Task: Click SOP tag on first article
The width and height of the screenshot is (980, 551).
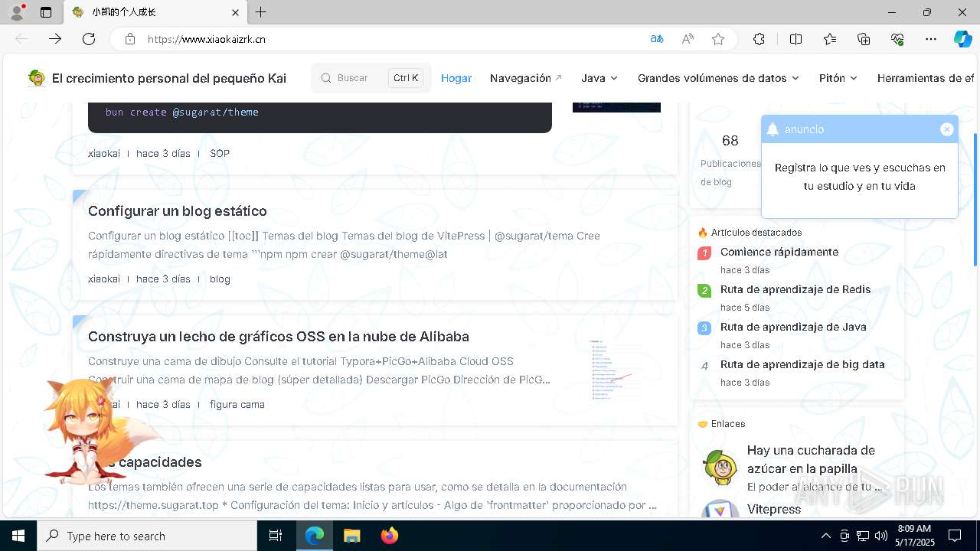Action: pos(220,153)
